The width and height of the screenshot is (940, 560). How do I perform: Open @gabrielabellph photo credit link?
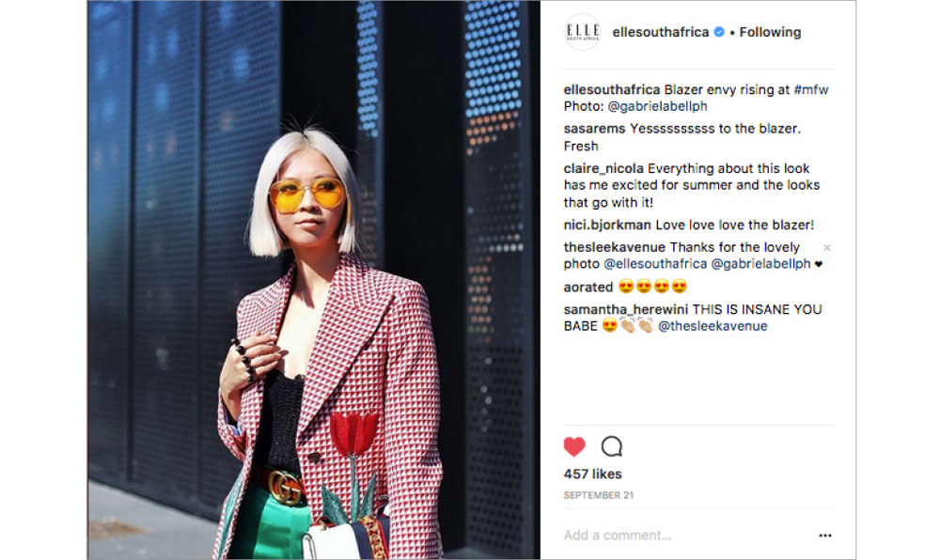[x=658, y=106]
